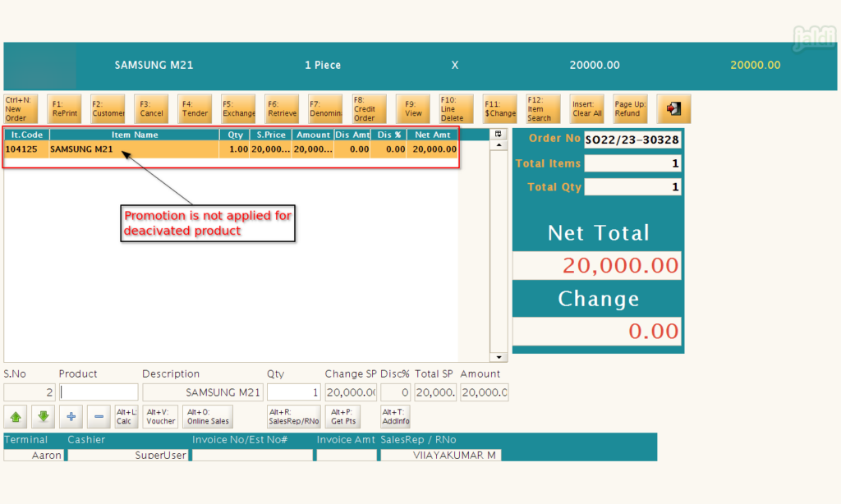841x504 pixels.
Task: Click the Amount column header in grid
Action: [313, 135]
